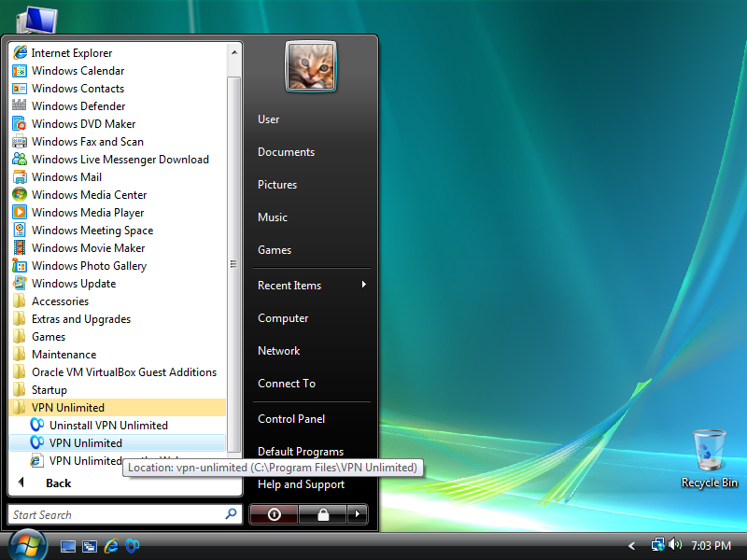
Task: Run Windows Update
Action: 118,284
